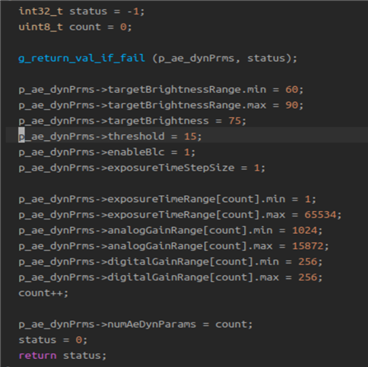Click the numAeDynParams identifier
This screenshot has height=367, width=368.
152,324
